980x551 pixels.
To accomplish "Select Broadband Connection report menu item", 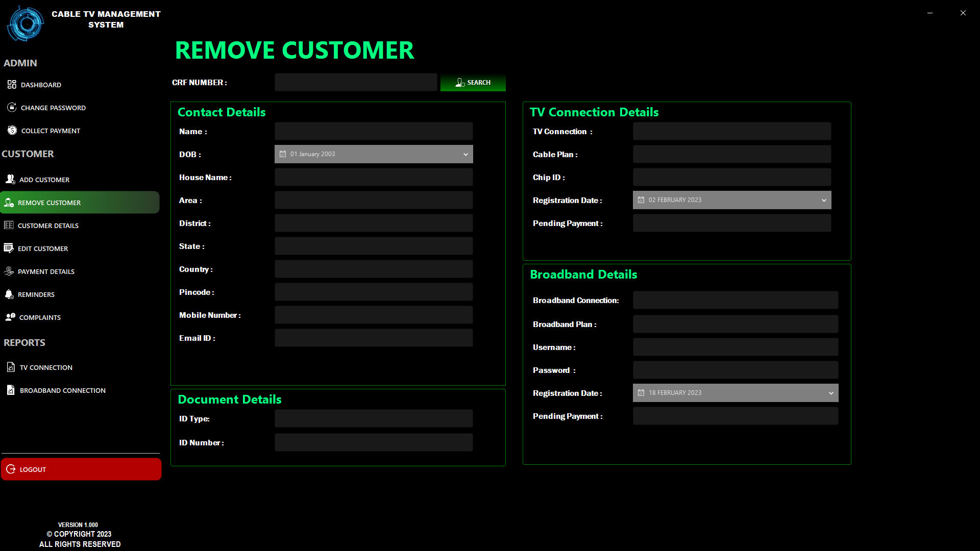I will click(x=62, y=390).
